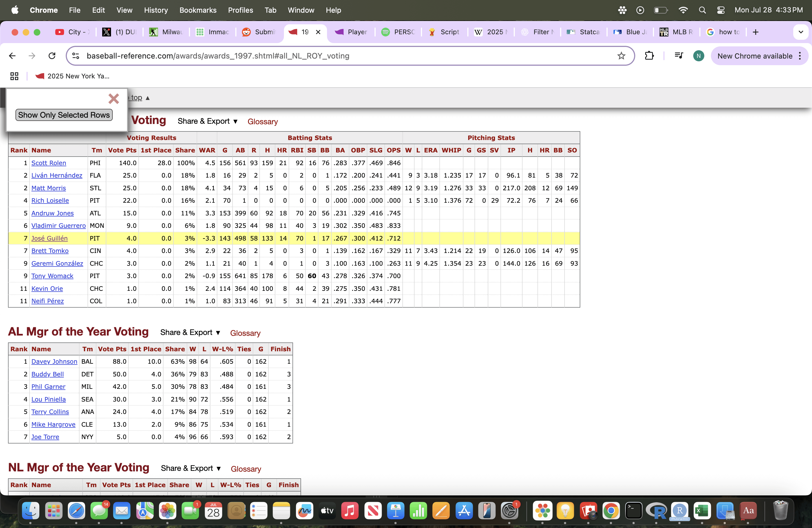Open the Scott Rolen player link

point(49,163)
